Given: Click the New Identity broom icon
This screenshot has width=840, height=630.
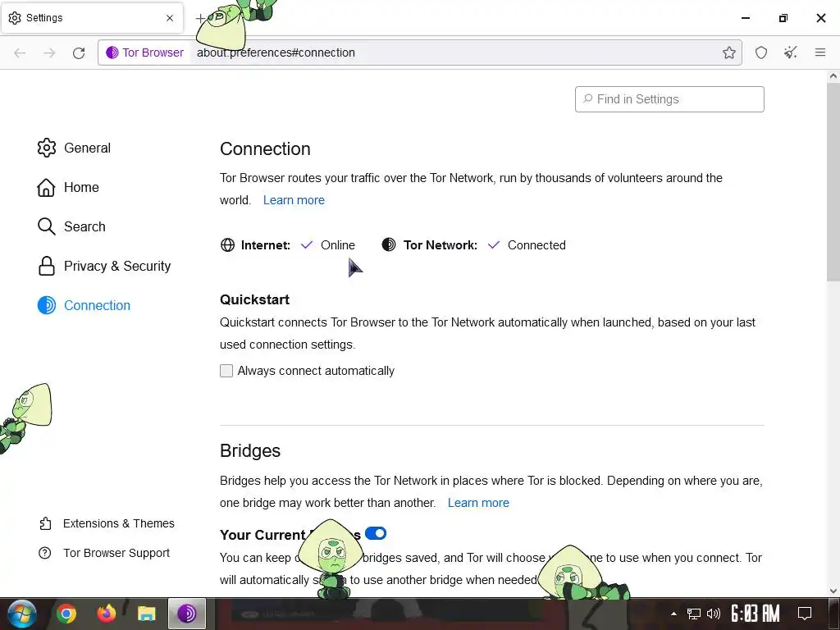Looking at the screenshot, I should pyautogui.click(x=791, y=52).
